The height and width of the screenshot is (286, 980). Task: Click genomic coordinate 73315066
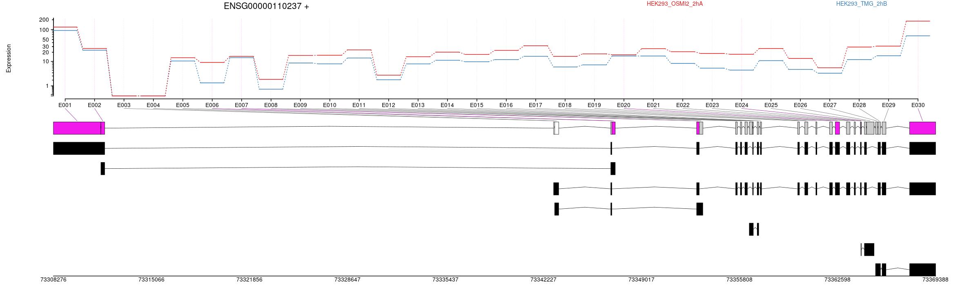point(151,280)
